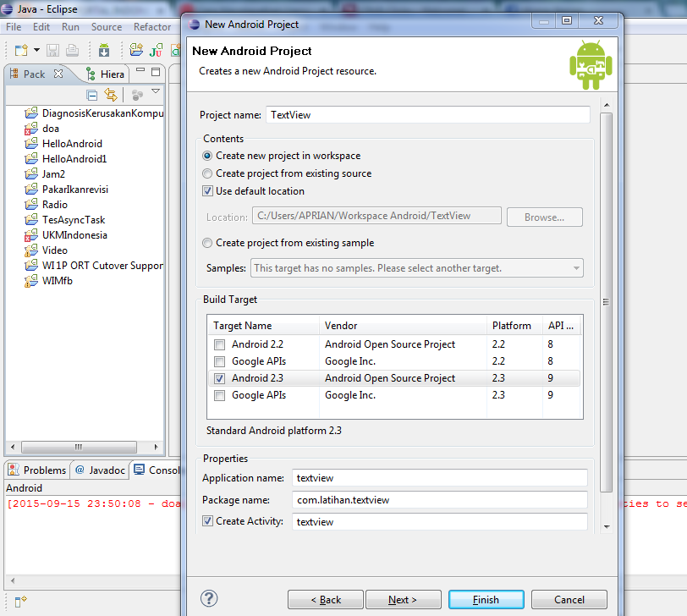
Task: Click the New toolbar icon in Eclipse
Action: 21,51
